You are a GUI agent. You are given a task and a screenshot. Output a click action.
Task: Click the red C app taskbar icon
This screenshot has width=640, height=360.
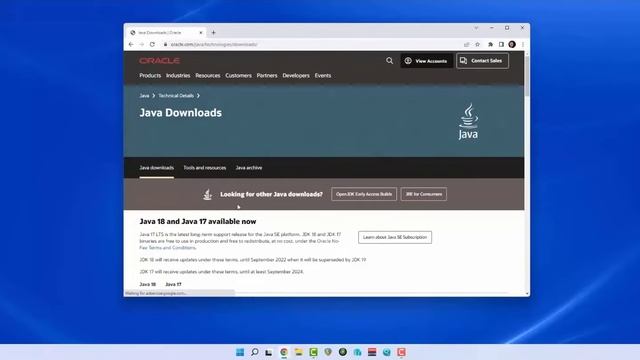click(x=401, y=352)
